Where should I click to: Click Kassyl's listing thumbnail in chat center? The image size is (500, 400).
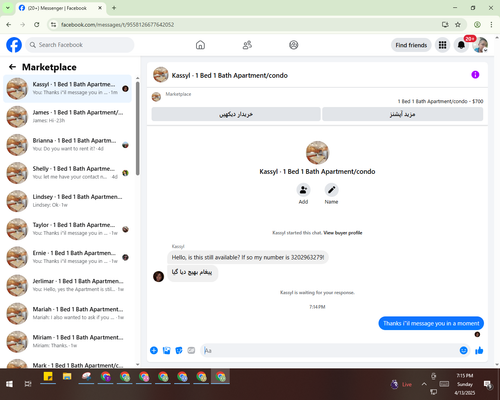tap(317, 153)
